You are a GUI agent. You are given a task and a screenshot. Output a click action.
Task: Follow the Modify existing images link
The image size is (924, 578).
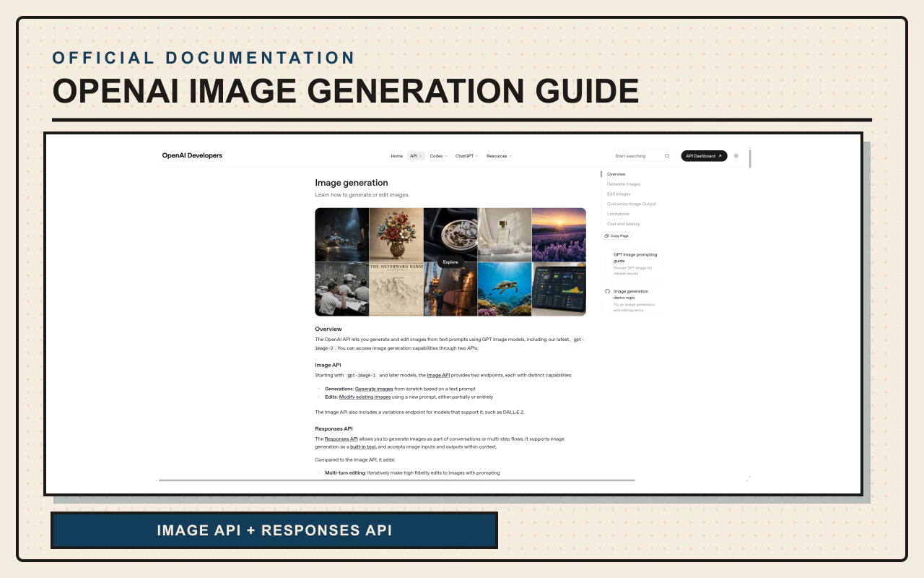365,397
